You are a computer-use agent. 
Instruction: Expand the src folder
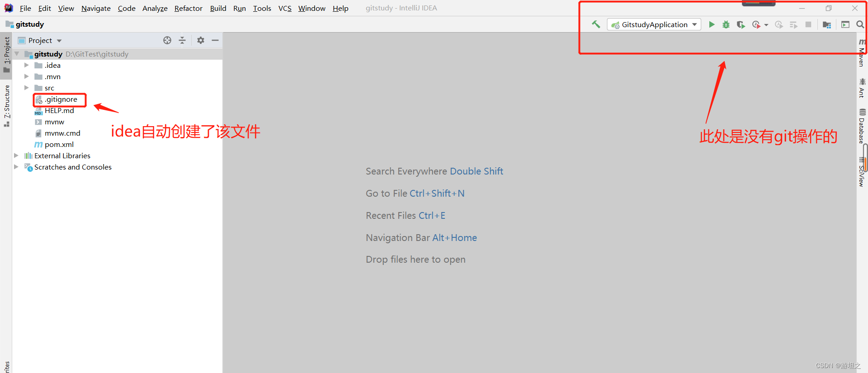pyautogui.click(x=26, y=88)
